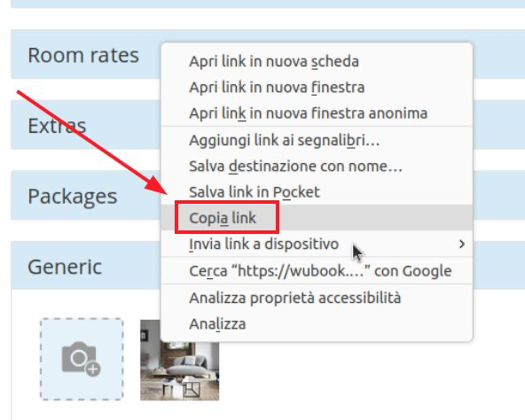Screen dimensions: 525x420
Task: Expand the Extras section header
Action: pyautogui.click(x=57, y=126)
